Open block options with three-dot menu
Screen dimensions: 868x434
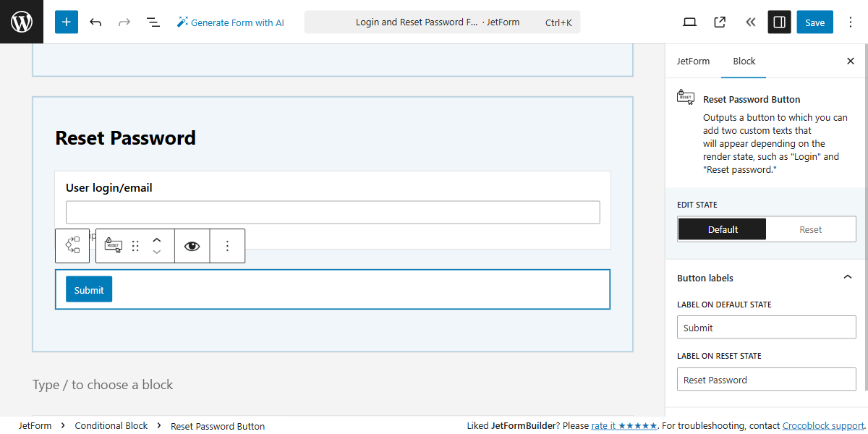click(x=227, y=245)
